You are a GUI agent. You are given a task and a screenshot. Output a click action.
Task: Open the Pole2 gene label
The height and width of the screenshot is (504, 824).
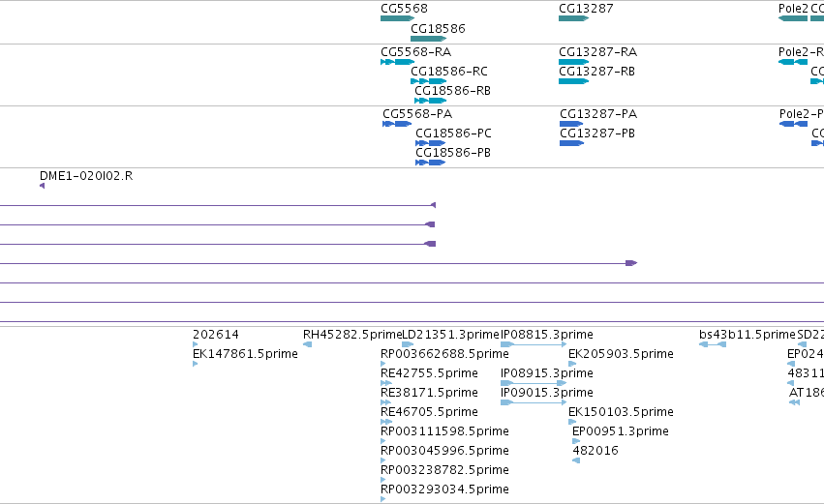click(793, 9)
